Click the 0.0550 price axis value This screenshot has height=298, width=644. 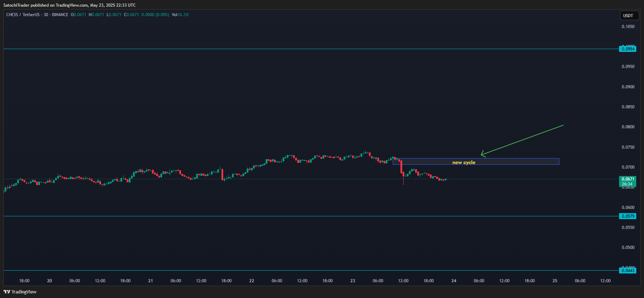pyautogui.click(x=628, y=228)
